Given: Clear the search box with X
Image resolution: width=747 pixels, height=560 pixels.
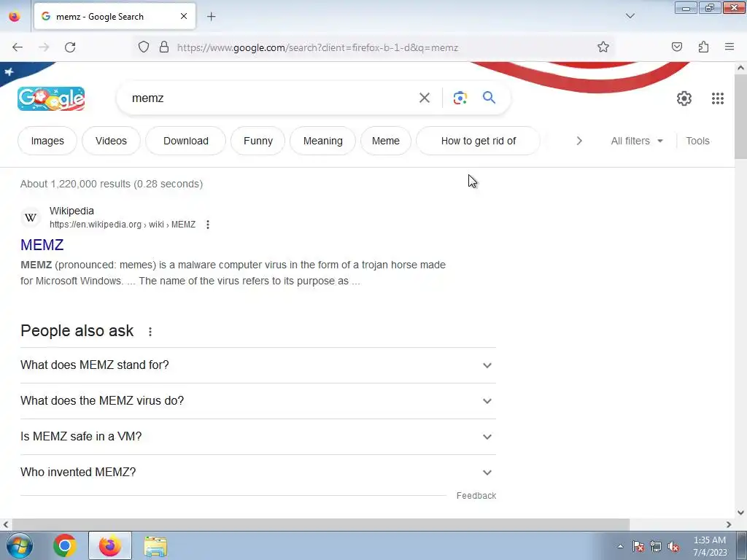Looking at the screenshot, I should [x=424, y=98].
